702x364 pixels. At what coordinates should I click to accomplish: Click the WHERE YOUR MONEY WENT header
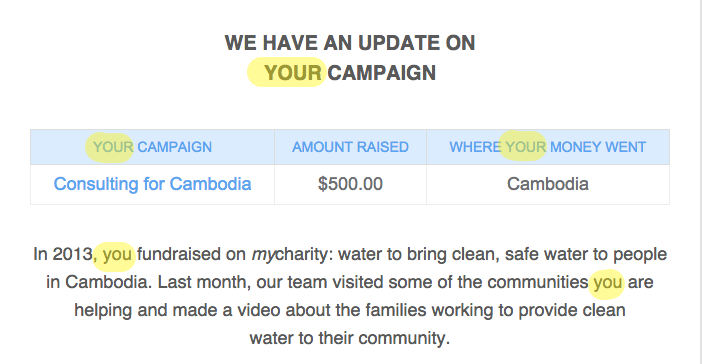[x=548, y=147]
